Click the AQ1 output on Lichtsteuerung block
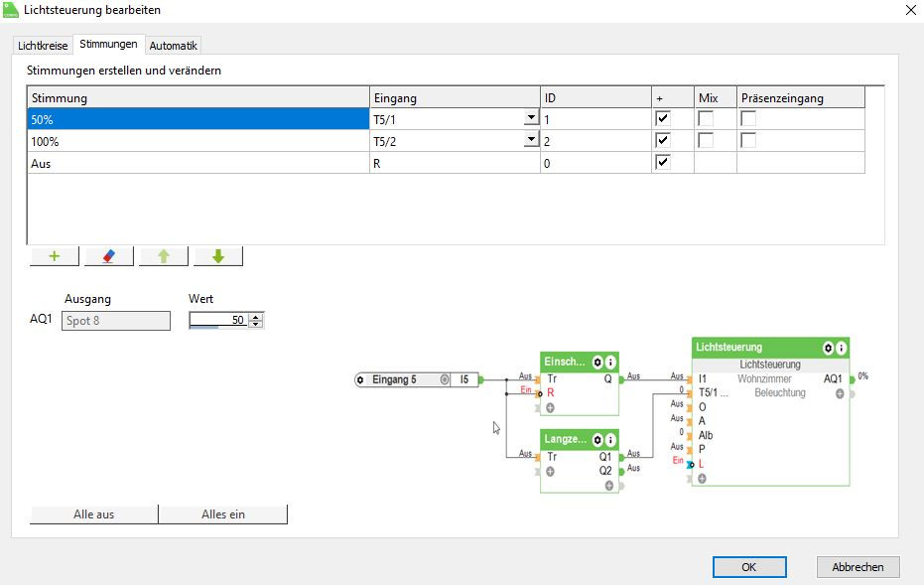924x585 pixels. [x=832, y=378]
